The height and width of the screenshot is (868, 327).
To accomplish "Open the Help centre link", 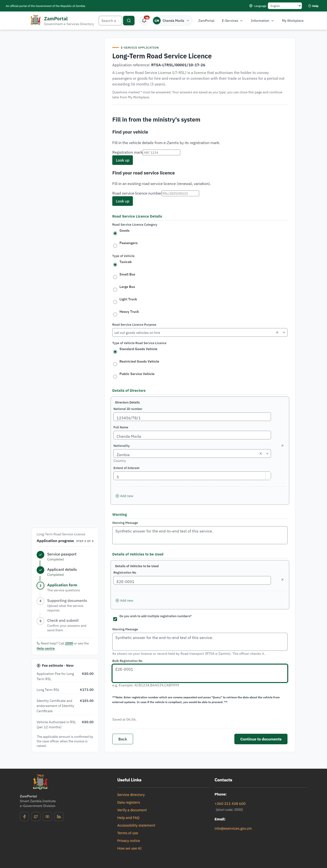I will [x=45, y=648].
